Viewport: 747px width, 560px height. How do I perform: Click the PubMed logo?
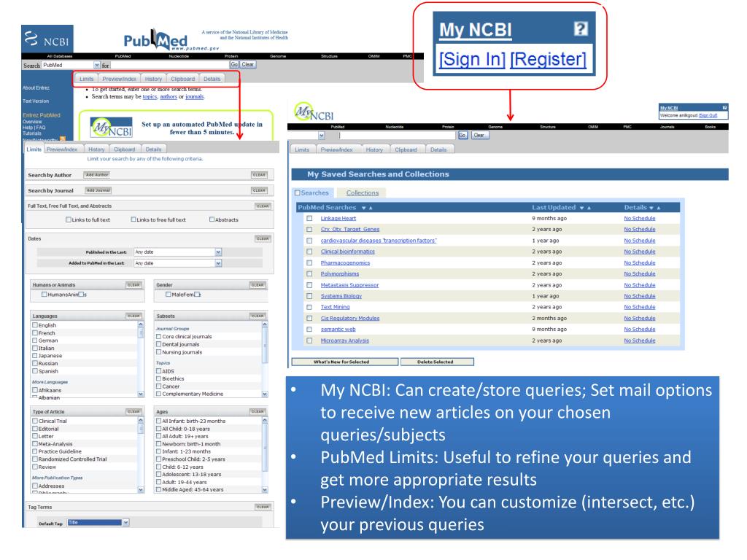click(x=158, y=41)
